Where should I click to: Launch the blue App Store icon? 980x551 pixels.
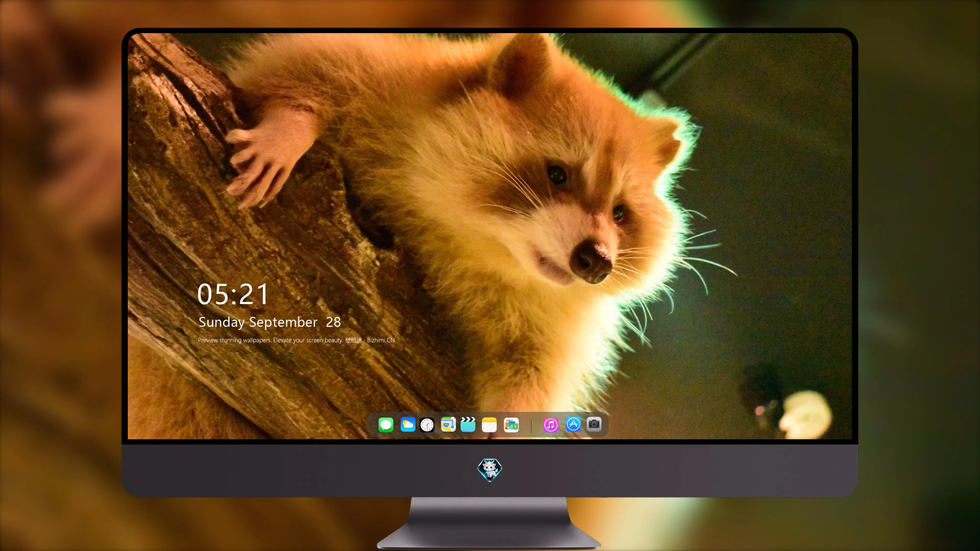coord(573,424)
